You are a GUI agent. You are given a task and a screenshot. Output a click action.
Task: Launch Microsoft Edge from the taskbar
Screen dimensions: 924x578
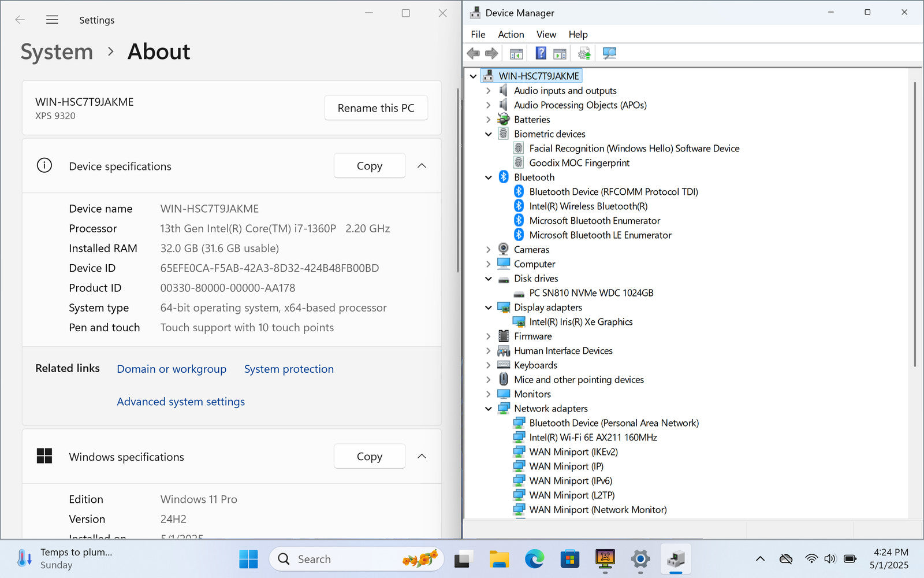tap(534, 559)
